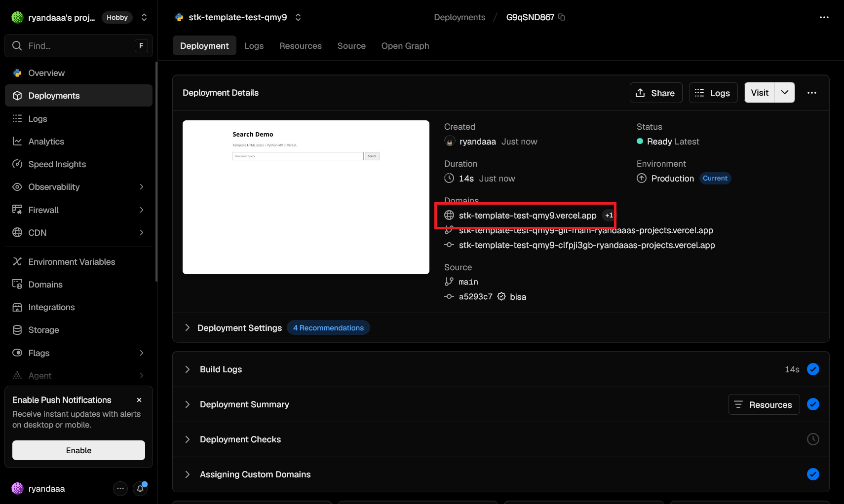This screenshot has width=844, height=504.
Task: Switch to the Resources tab
Action: (301, 46)
